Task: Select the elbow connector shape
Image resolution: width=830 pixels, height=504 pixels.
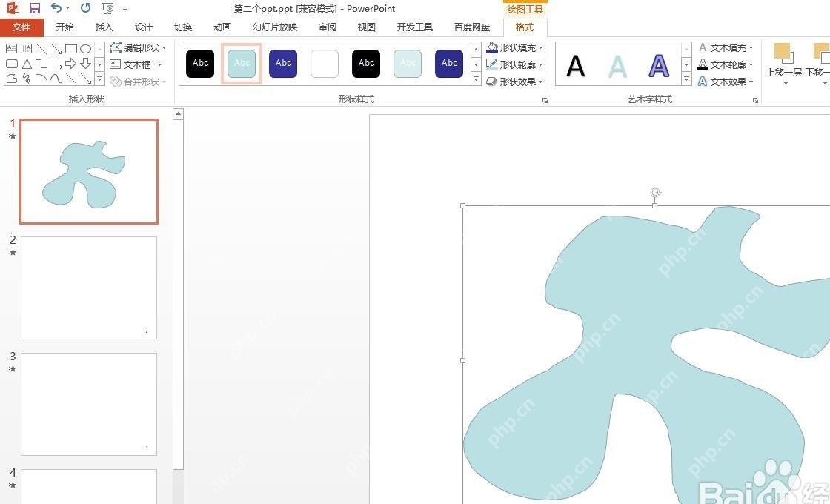Action: (41, 64)
